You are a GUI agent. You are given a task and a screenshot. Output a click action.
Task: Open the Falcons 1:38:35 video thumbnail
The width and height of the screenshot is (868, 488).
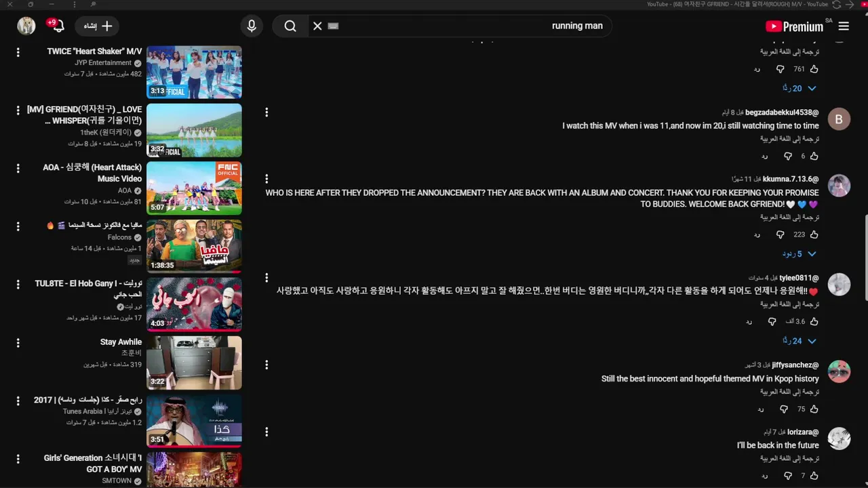pyautogui.click(x=194, y=247)
